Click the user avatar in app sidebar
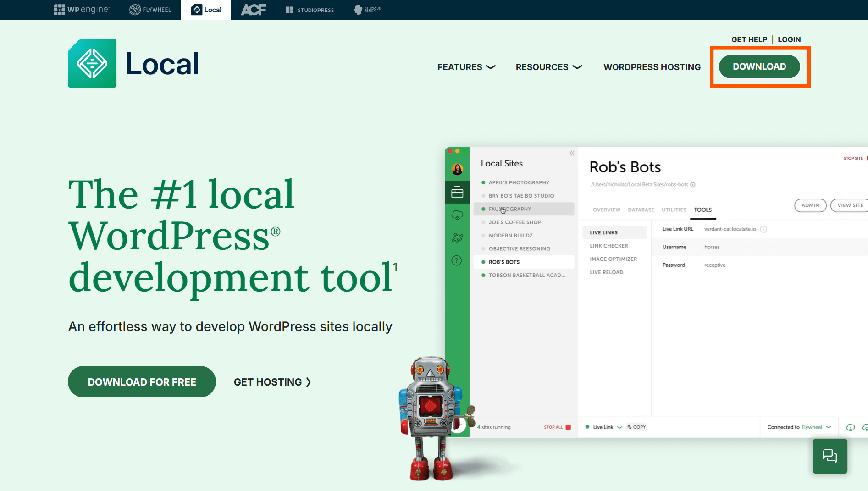This screenshot has width=868, height=491. pos(457,169)
